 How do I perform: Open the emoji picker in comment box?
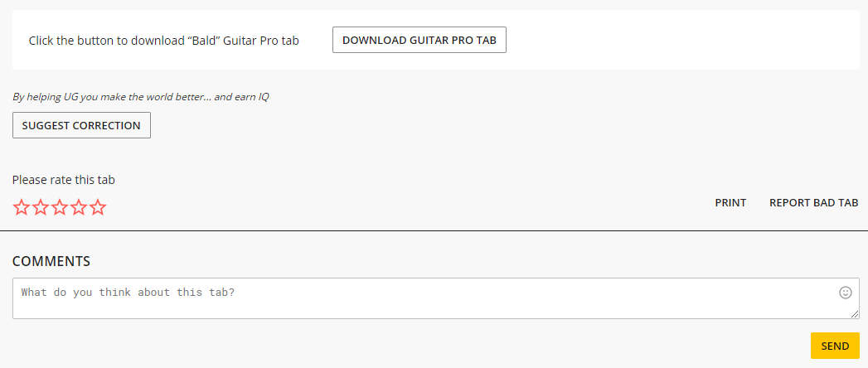click(846, 293)
